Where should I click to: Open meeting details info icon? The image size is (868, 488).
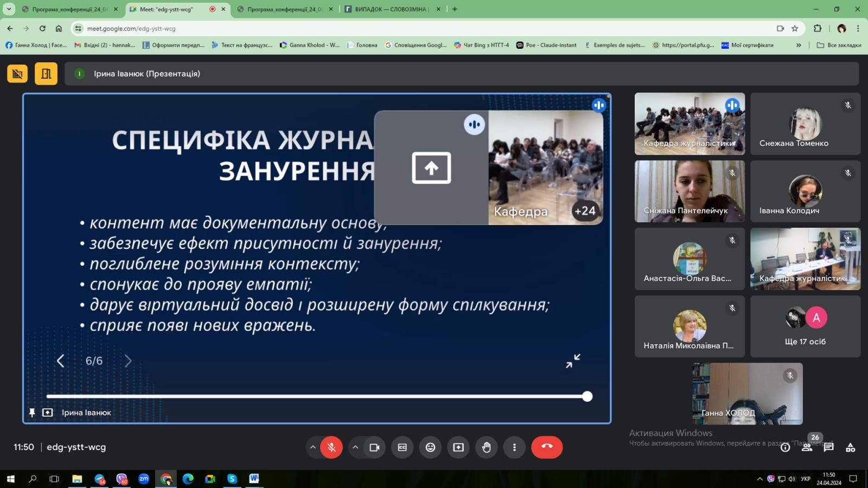point(785,447)
